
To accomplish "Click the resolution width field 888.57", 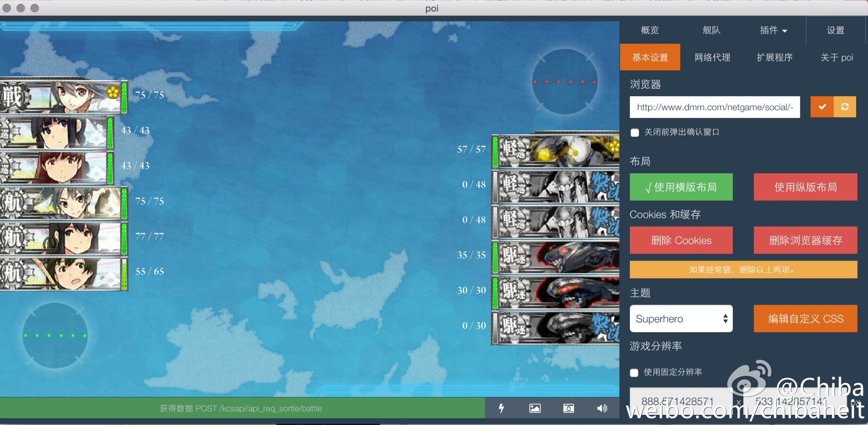I will pos(681,401).
